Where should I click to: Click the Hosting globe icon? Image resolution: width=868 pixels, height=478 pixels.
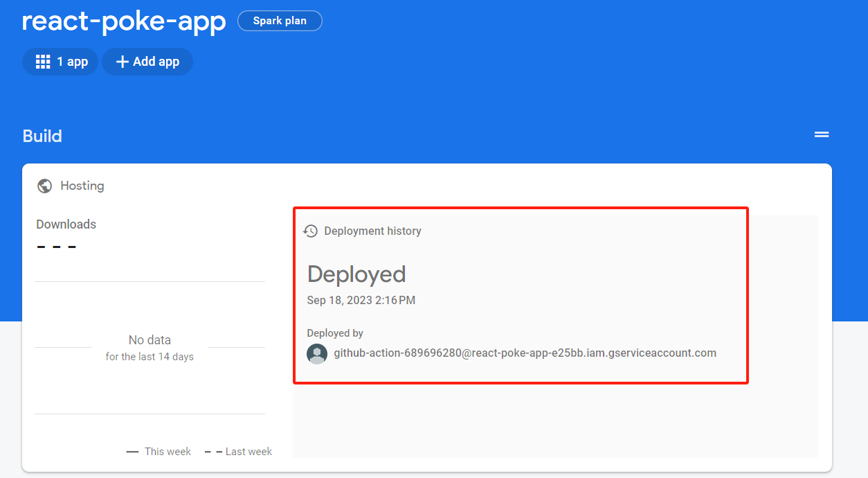click(x=45, y=186)
